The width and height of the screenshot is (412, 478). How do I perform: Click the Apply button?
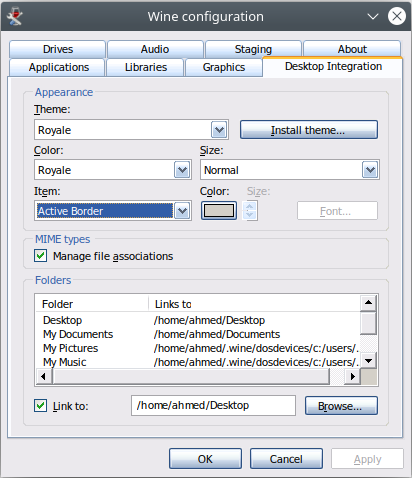coord(367,459)
